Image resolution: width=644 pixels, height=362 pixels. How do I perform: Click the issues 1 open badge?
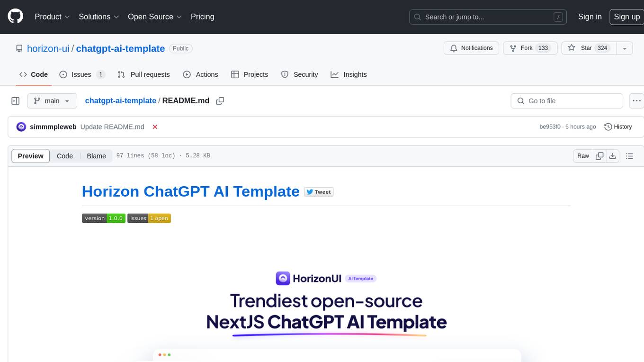(x=149, y=218)
